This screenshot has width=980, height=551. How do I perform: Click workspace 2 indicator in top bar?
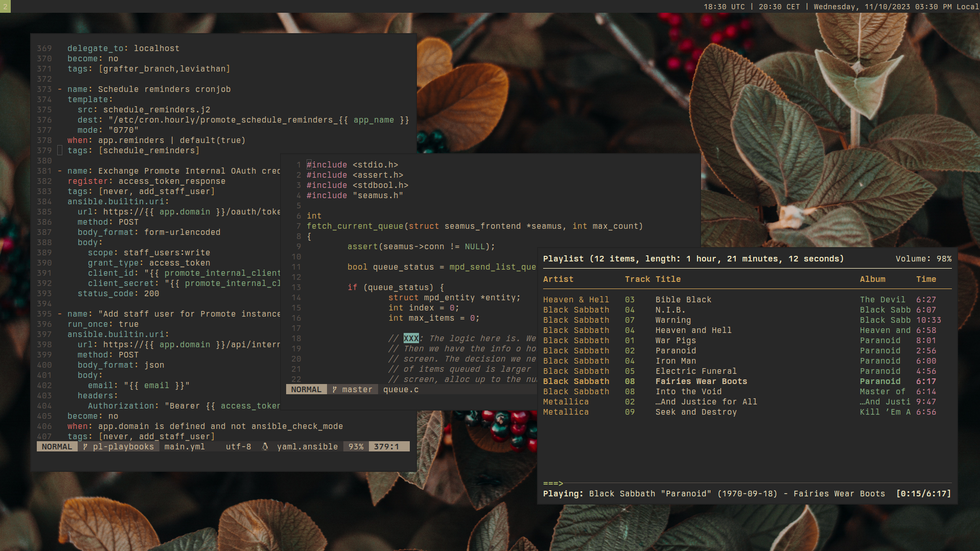pyautogui.click(x=5, y=6)
